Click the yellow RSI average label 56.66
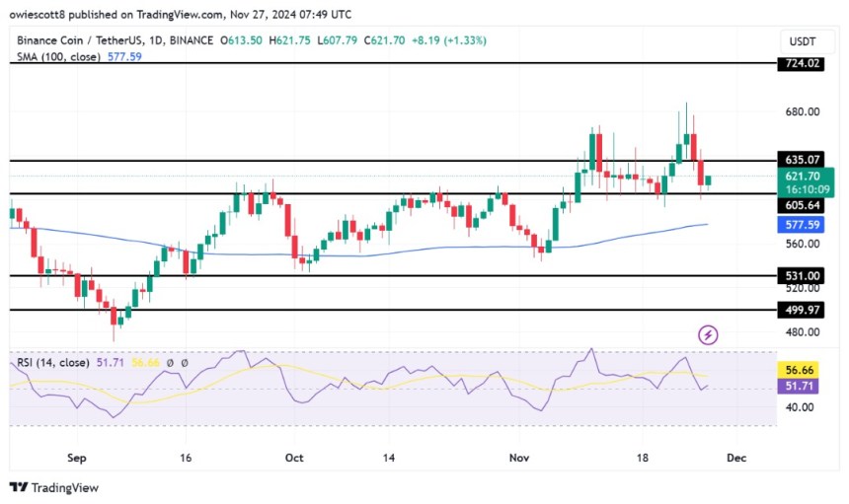 coord(799,370)
